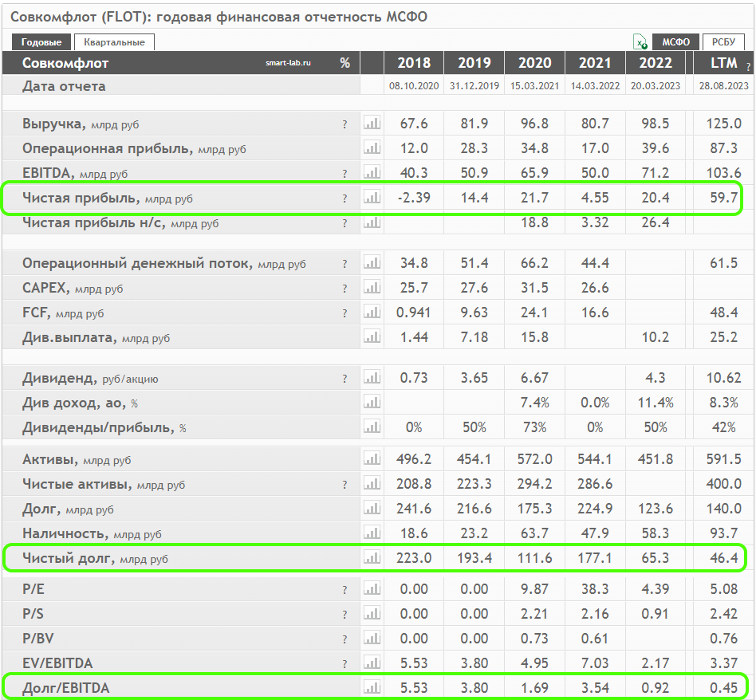Open chart icon for Выручка row
This screenshot has height=700, width=756.
pyautogui.click(x=372, y=123)
